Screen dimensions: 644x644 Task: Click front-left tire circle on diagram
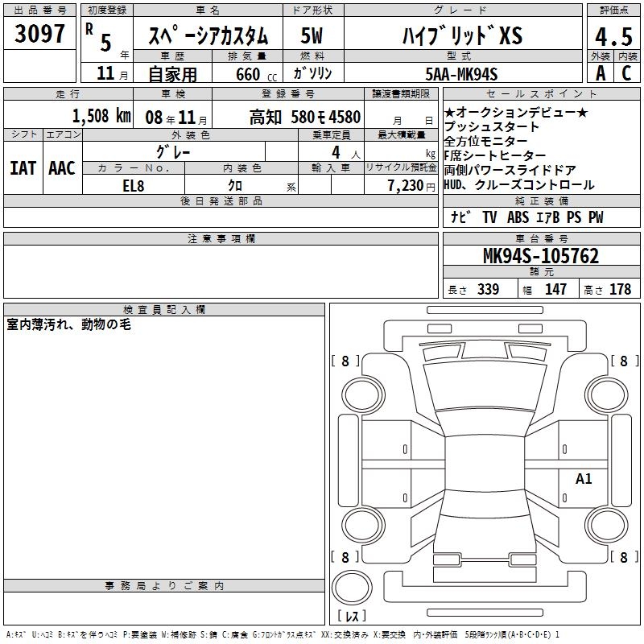tap(363, 395)
